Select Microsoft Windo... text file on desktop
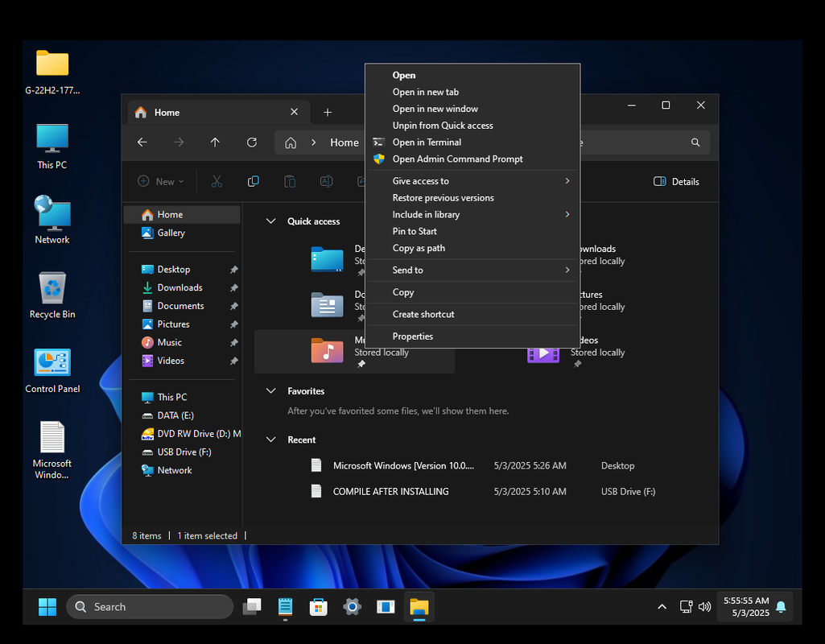 click(x=52, y=450)
